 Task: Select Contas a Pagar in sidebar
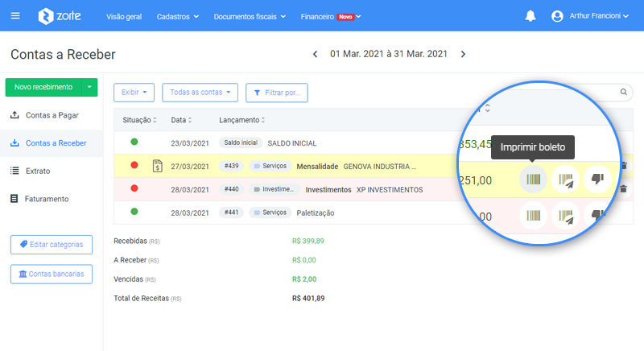[52, 115]
